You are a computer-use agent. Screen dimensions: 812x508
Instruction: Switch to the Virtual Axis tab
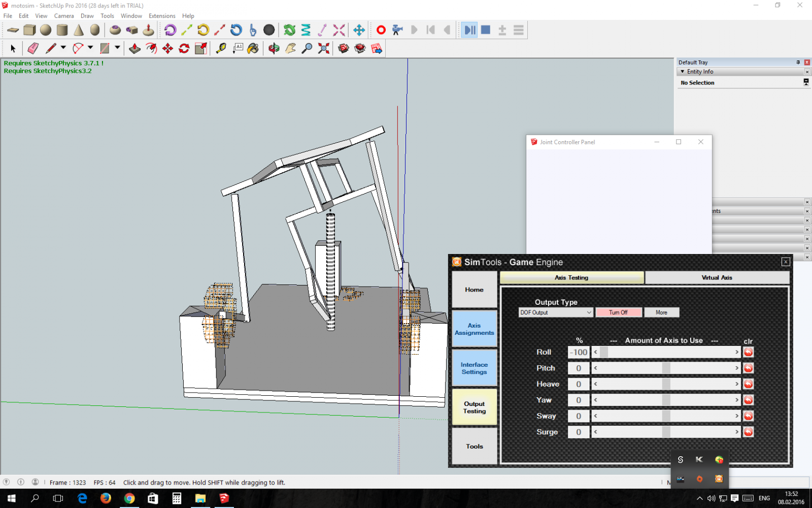click(717, 278)
